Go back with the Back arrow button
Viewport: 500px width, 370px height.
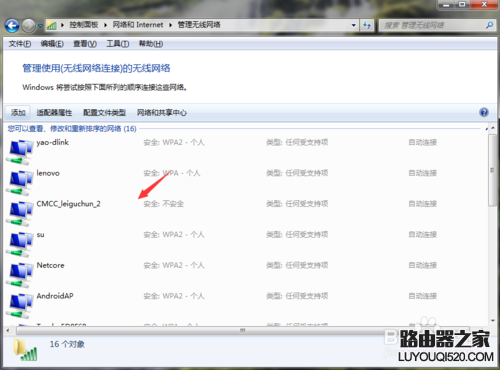pos(12,25)
